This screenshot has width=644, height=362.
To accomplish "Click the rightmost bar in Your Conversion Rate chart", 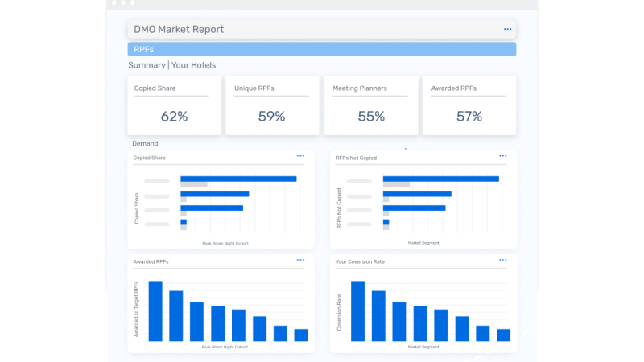I will 503,335.
